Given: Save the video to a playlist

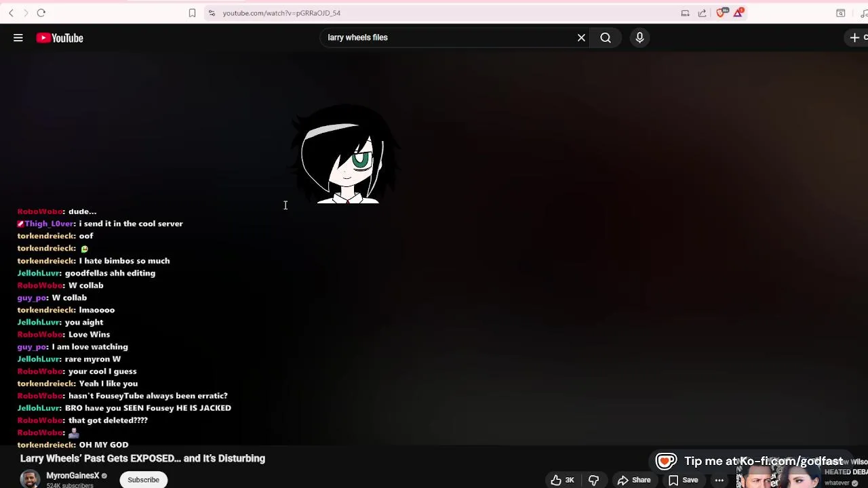Looking at the screenshot, I should (683, 480).
